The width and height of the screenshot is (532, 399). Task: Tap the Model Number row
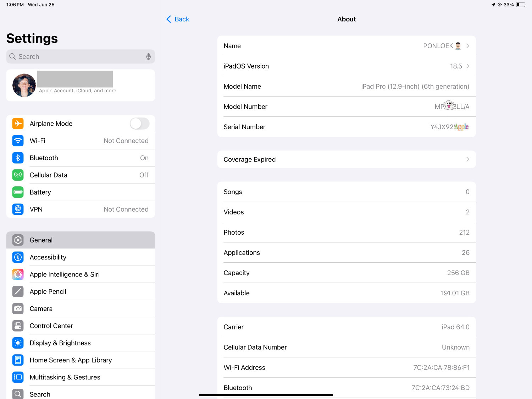click(x=347, y=106)
